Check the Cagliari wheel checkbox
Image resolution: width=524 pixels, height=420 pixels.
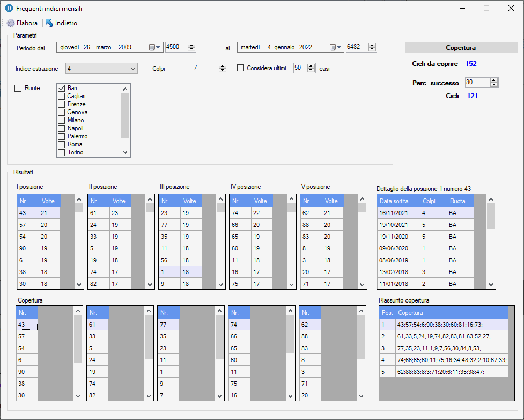point(62,96)
